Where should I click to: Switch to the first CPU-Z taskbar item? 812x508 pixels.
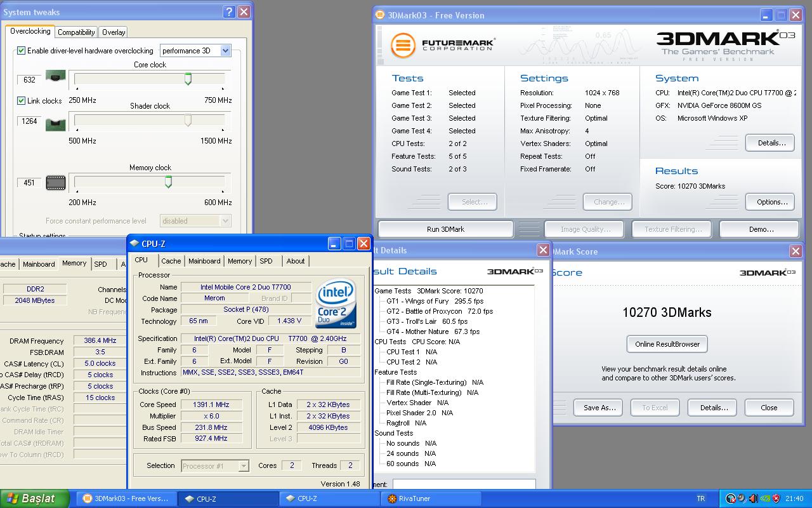point(228,498)
